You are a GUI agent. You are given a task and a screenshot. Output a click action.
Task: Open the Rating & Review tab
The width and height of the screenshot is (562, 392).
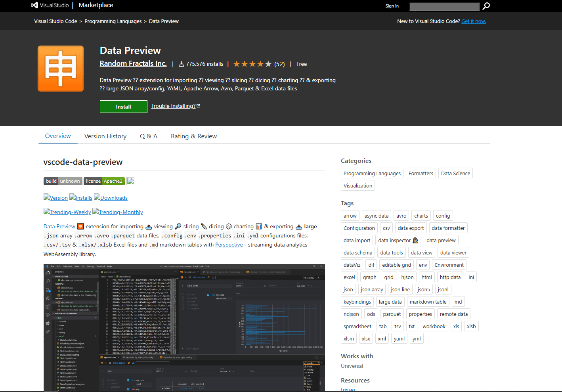click(x=194, y=136)
